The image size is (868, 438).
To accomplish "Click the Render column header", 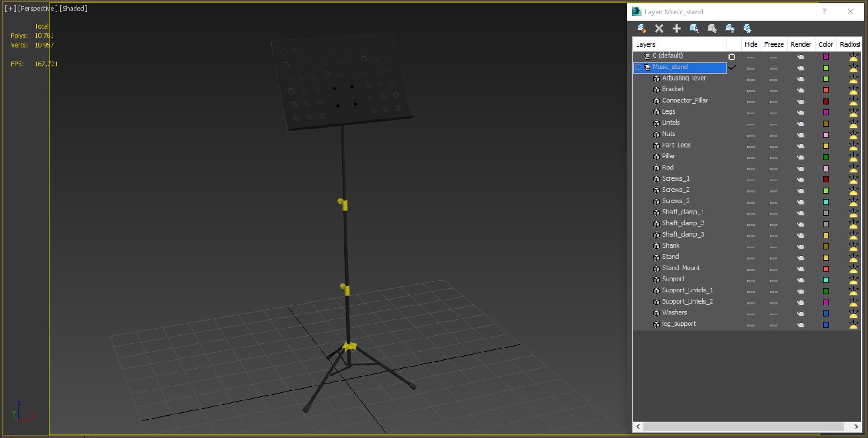I will click(801, 44).
